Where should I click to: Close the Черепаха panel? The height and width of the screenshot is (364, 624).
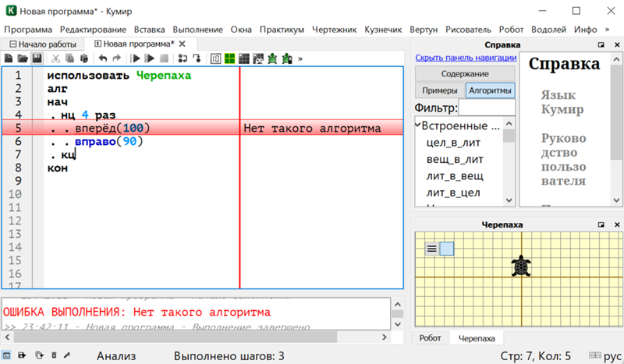pyautogui.click(x=617, y=224)
